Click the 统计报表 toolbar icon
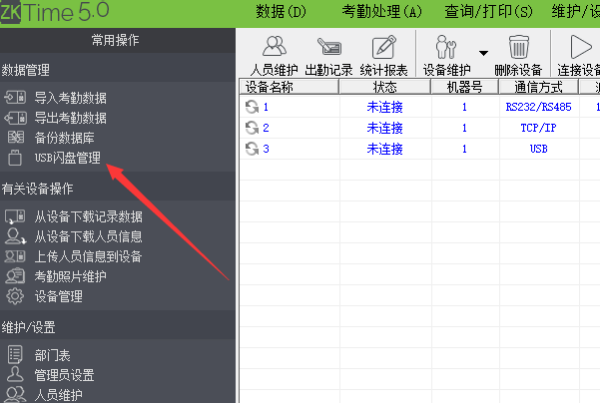600x403 pixels. [x=383, y=47]
